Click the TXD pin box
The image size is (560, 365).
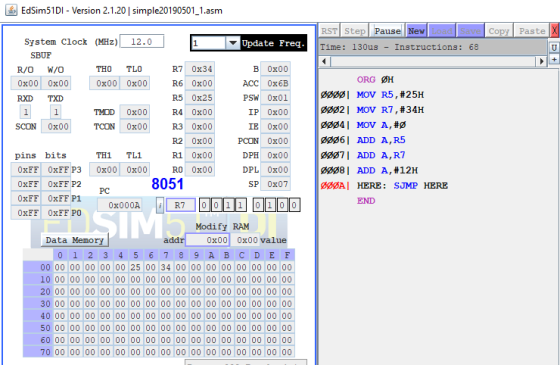tap(56, 112)
